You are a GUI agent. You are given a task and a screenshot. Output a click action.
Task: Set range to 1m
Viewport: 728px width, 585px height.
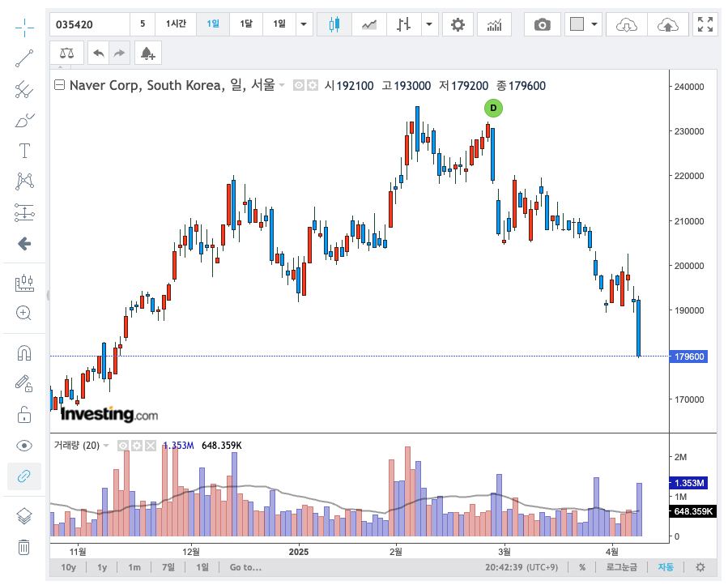point(134,567)
